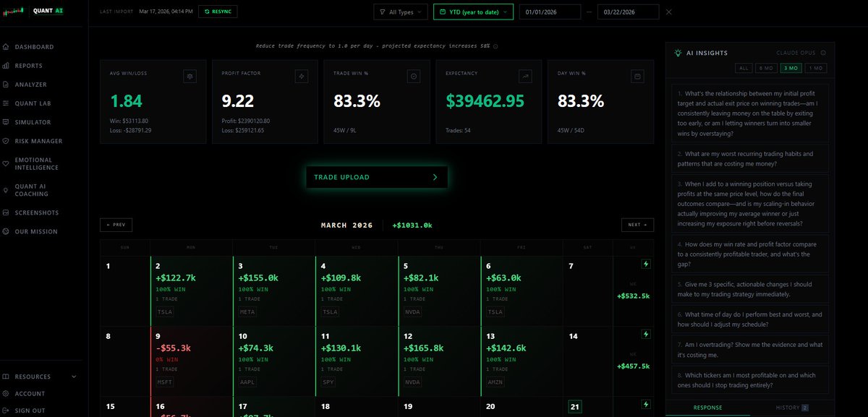
Task: Open March 2 TSLA trade day
Action: point(192,291)
